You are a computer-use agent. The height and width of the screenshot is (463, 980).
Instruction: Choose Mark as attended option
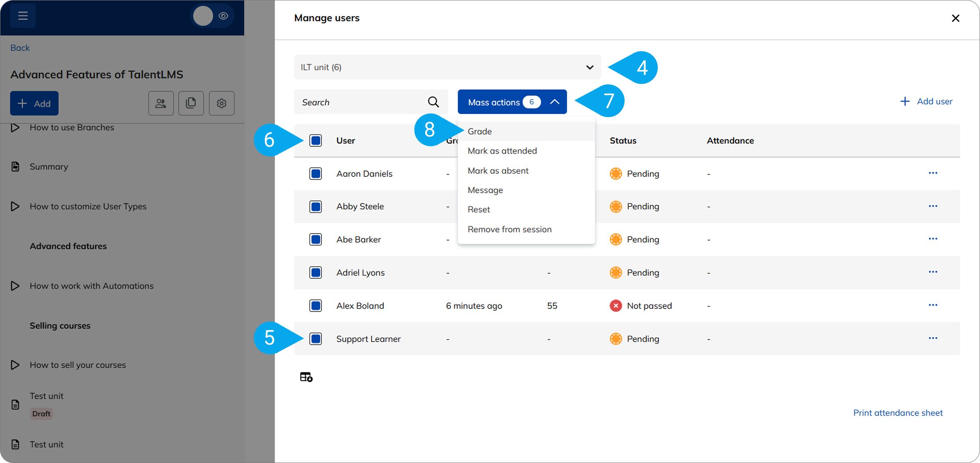526,151
